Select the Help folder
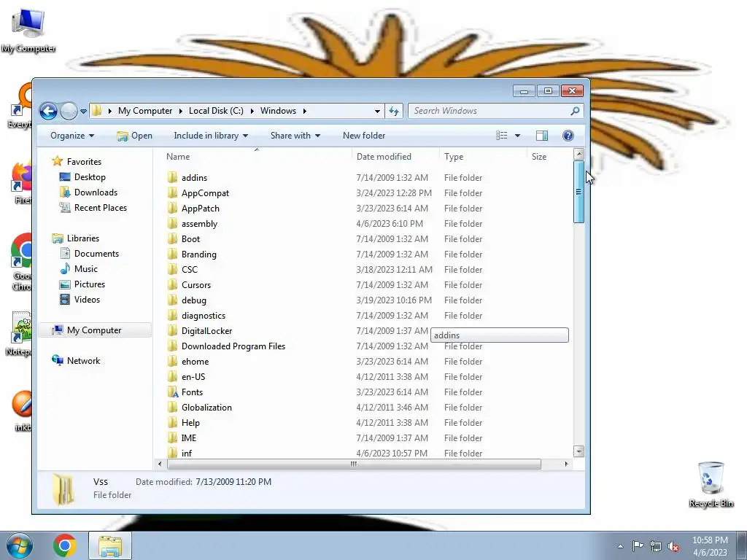This screenshot has width=747, height=560. tap(190, 423)
